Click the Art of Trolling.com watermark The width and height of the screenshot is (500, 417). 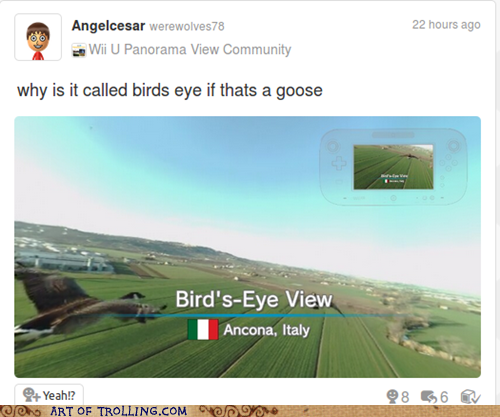tap(118, 411)
